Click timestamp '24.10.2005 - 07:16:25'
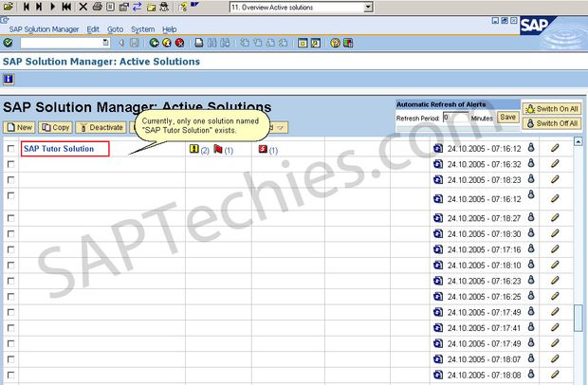 pos(484,297)
